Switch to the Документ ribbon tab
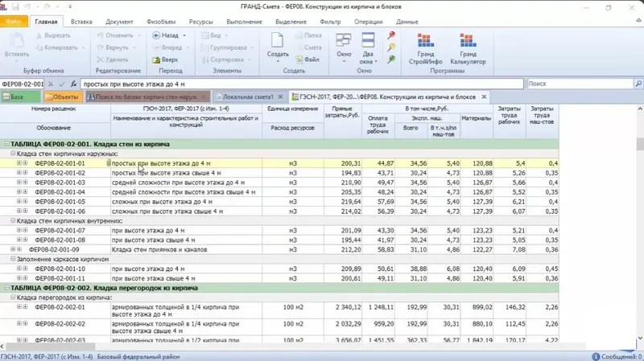 click(x=119, y=22)
